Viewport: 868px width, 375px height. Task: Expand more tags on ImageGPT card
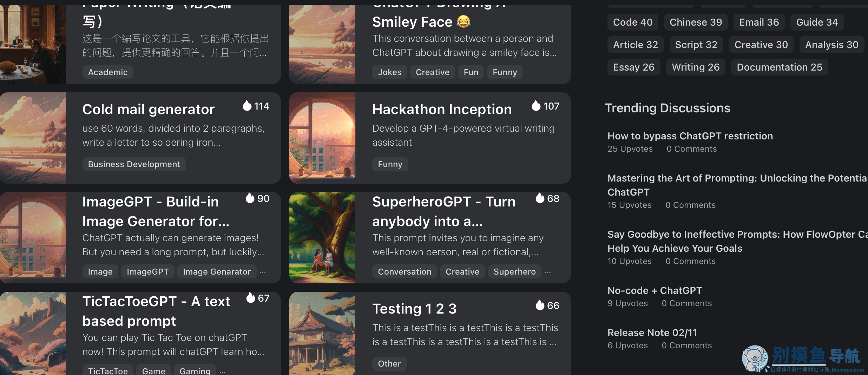click(263, 272)
